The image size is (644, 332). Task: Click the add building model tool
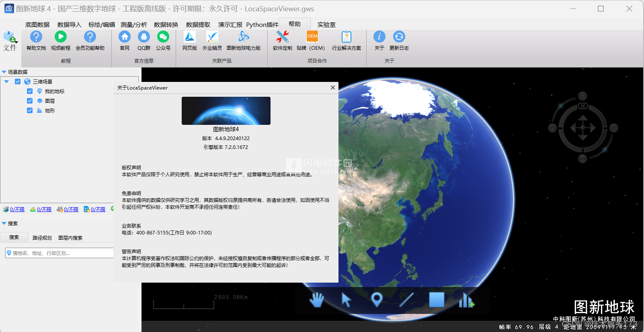point(466,299)
